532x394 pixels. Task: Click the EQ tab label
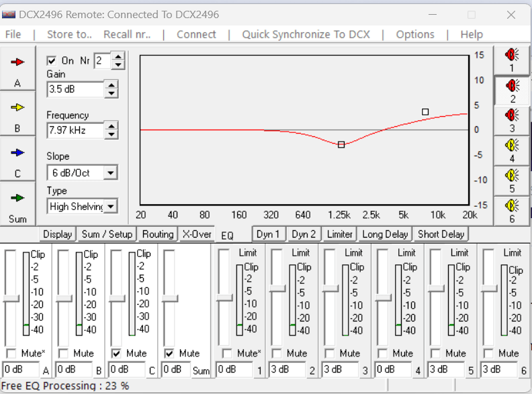(x=227, y=236)
